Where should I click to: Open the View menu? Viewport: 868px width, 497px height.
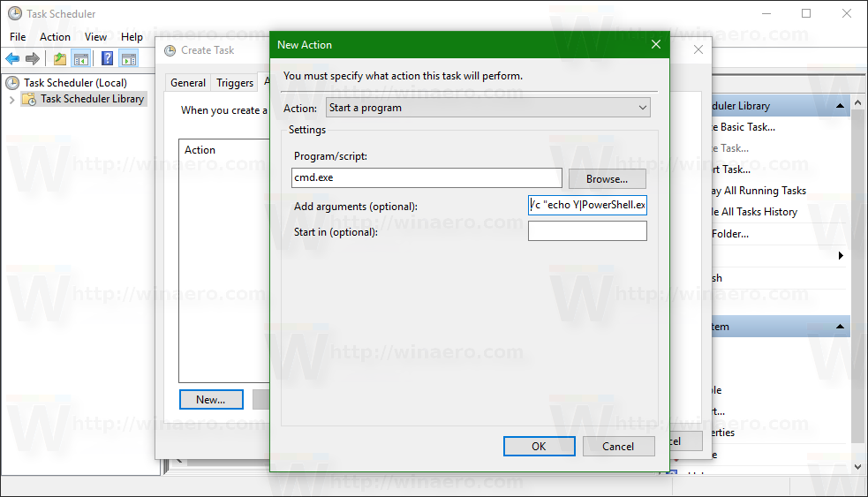click(x=95, y=37)
